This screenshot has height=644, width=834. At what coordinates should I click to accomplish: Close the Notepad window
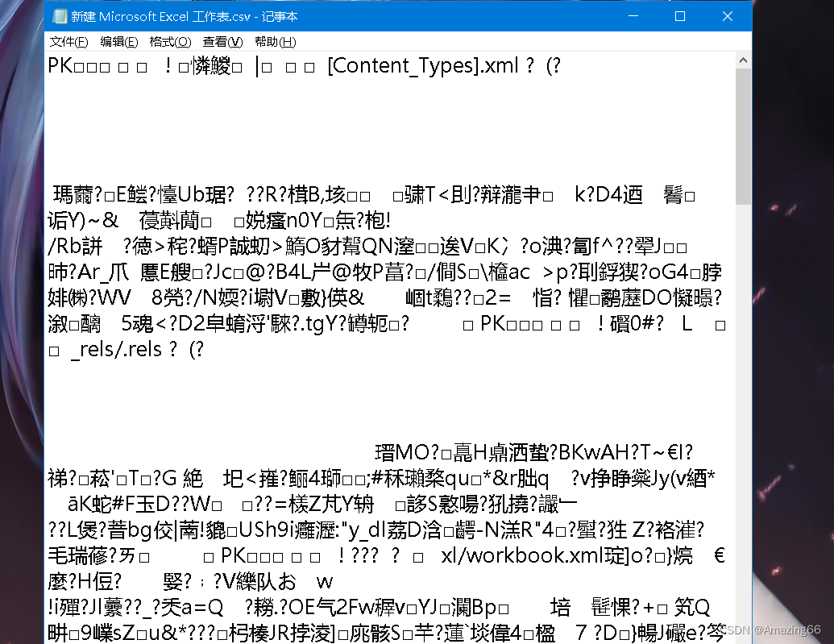(727, 16)
